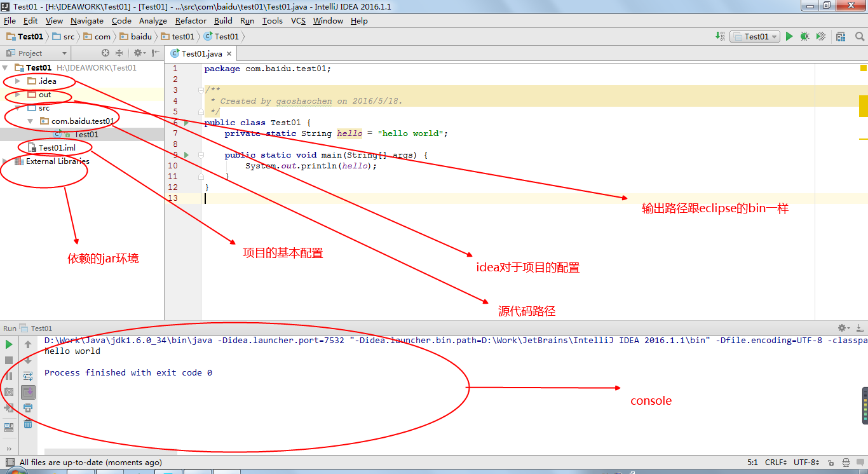
Task: Toggle soft-wraps in the Run console
Action: point(28,376)
